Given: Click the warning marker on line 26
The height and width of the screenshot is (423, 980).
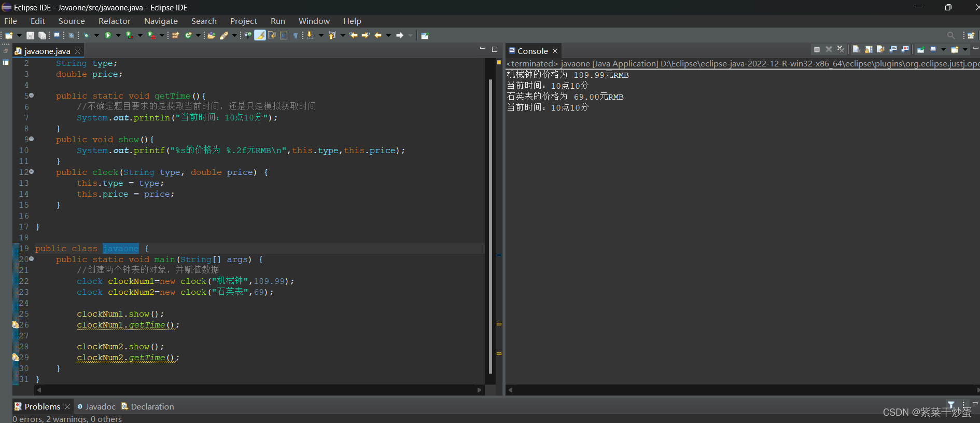Looking at the screenshot, I should [15, 325].
